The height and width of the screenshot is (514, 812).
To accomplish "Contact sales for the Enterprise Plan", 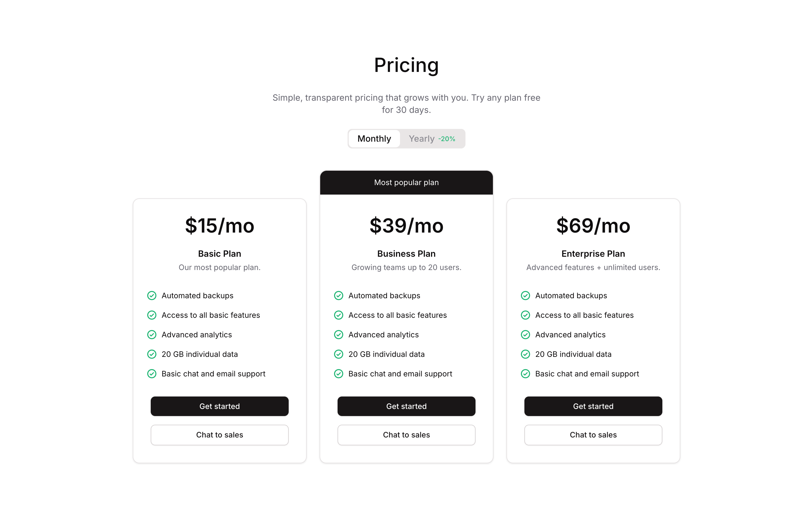I will click(x=593, y=435).
